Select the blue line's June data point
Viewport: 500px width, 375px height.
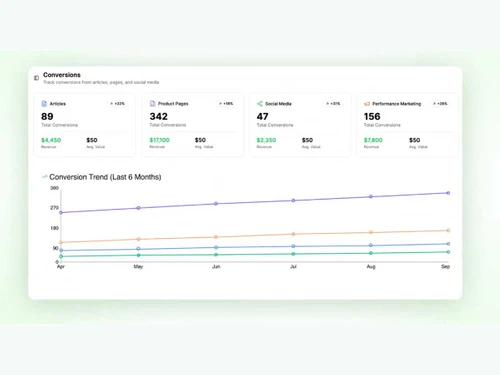point(216,247)
